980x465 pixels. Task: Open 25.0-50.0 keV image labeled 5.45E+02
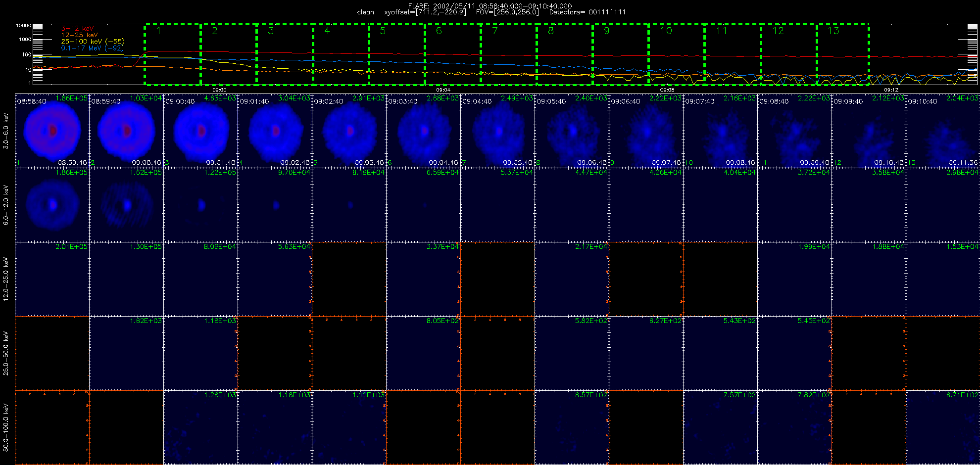(795, 353)
